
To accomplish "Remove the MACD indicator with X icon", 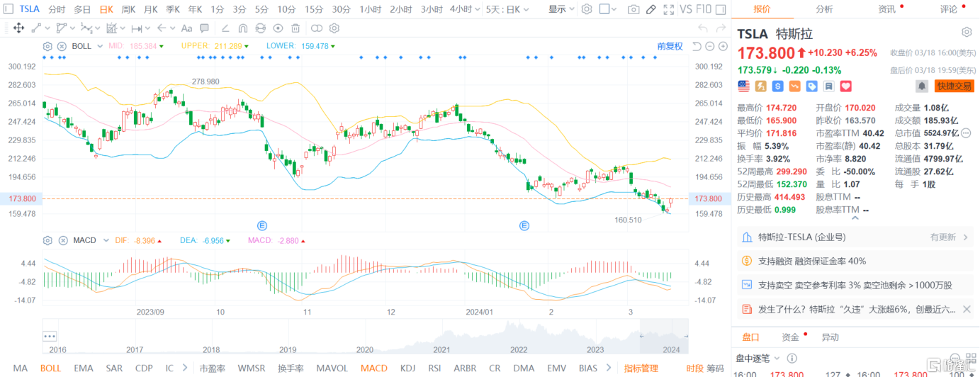I will (62, 241).
